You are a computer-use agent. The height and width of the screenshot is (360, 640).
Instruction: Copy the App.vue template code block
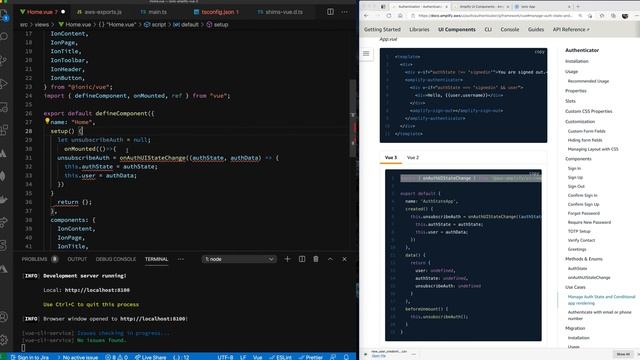click(x=539, y=52)
